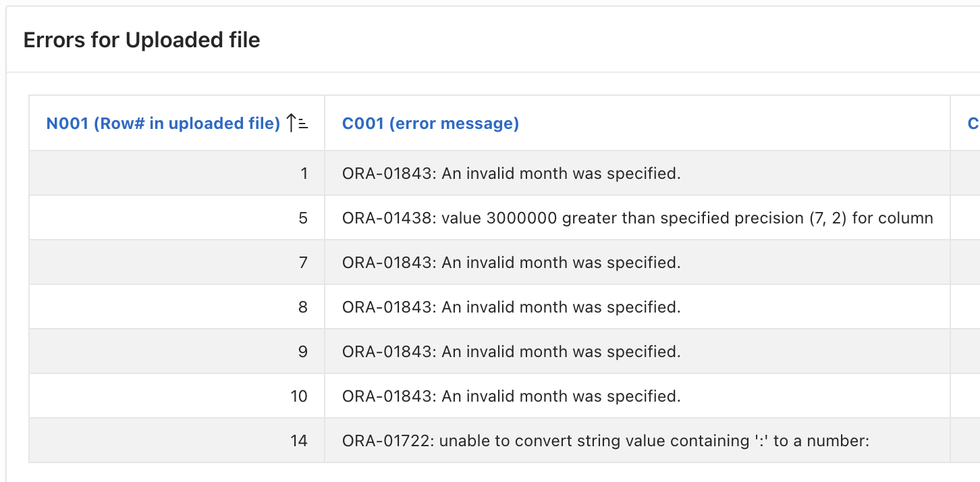Screen dimensions: 980x482
Task: Click the invalid month error in row 8
Action: click(512, 307)
